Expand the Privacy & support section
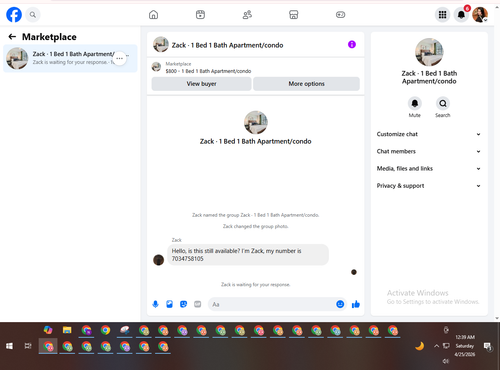This screenshot has height=370, width=500. coord(429,186)
